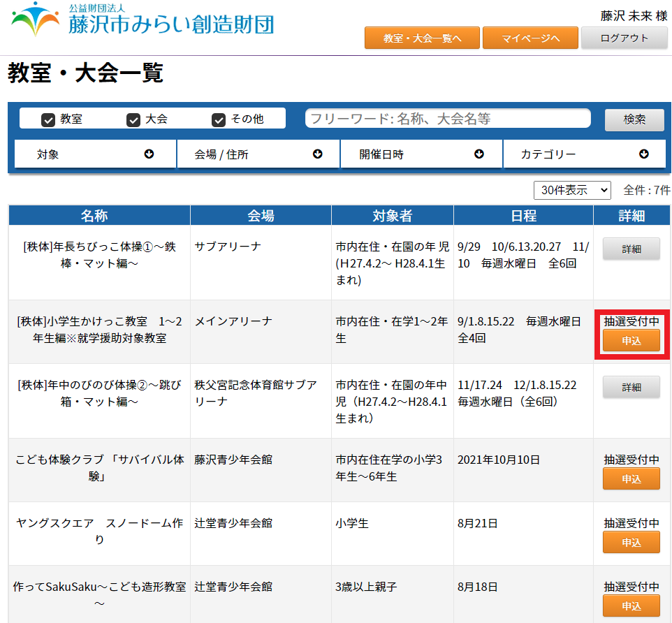Click the down arrow icon beside 開催日時
The image size is (672, 623).
click(x=479, y=154)
